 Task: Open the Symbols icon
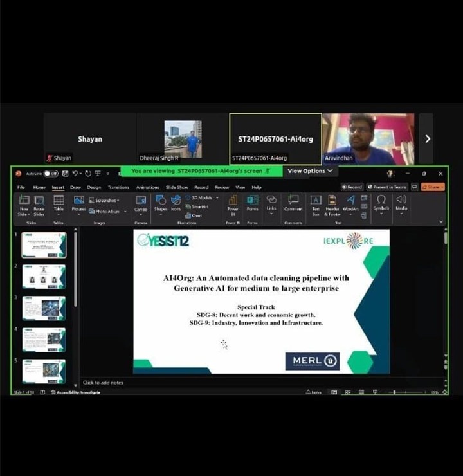click(x=381, y=203)
